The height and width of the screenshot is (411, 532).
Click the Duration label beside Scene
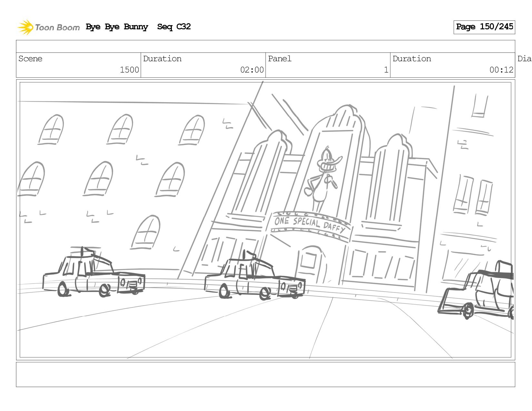point(162,59)
